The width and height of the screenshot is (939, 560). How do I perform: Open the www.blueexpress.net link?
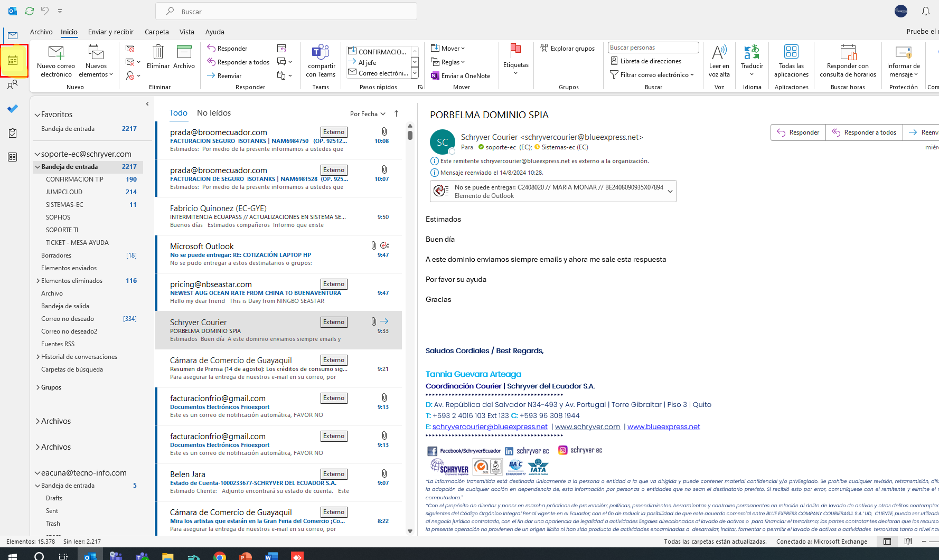[x=664, y=426]
